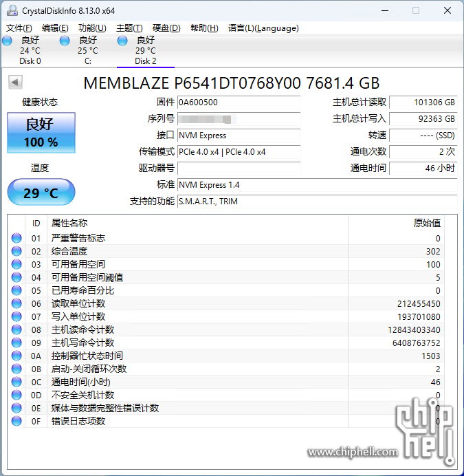This screenshot has width=464, height=476.
Task: Click the empty 驱动器号 field
Action: coord(239,168)
